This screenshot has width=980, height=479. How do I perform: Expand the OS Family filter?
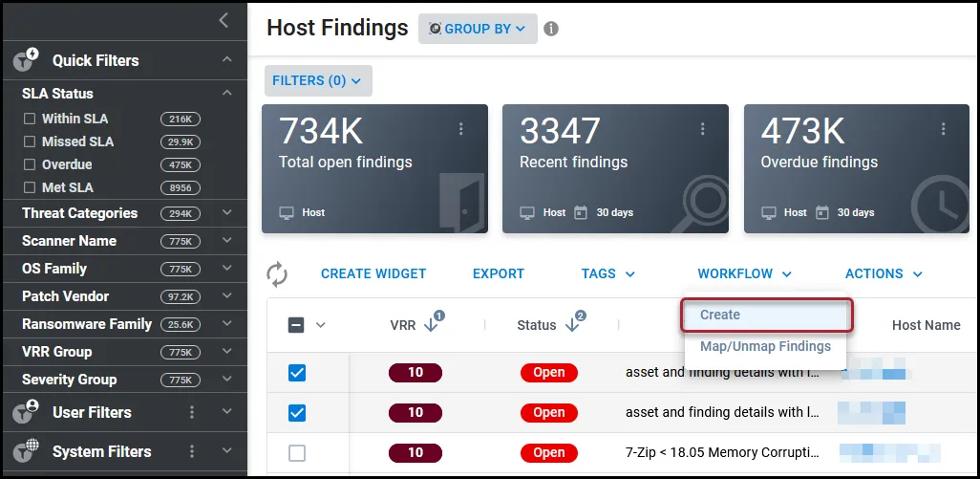[227, 269]
